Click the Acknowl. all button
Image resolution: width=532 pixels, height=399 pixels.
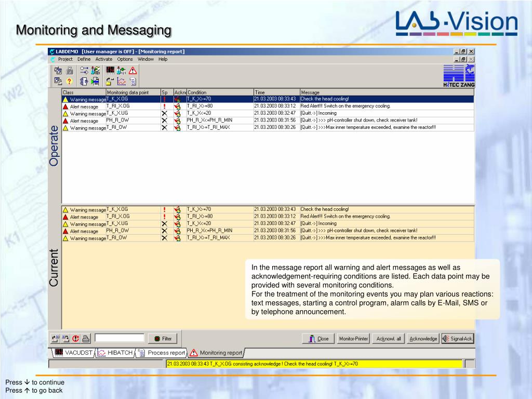coord(389,339)
